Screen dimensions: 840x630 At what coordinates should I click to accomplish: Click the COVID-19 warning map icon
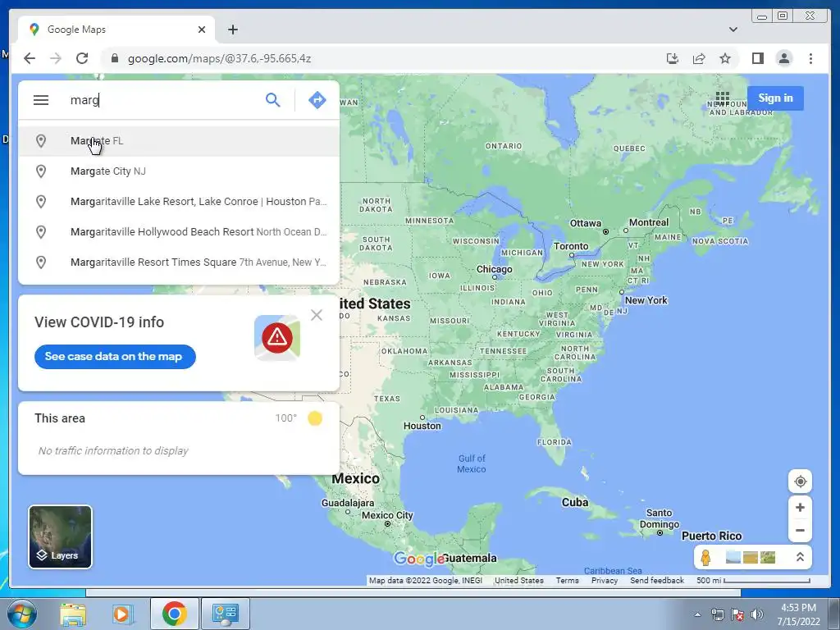[x=277, y=337]
